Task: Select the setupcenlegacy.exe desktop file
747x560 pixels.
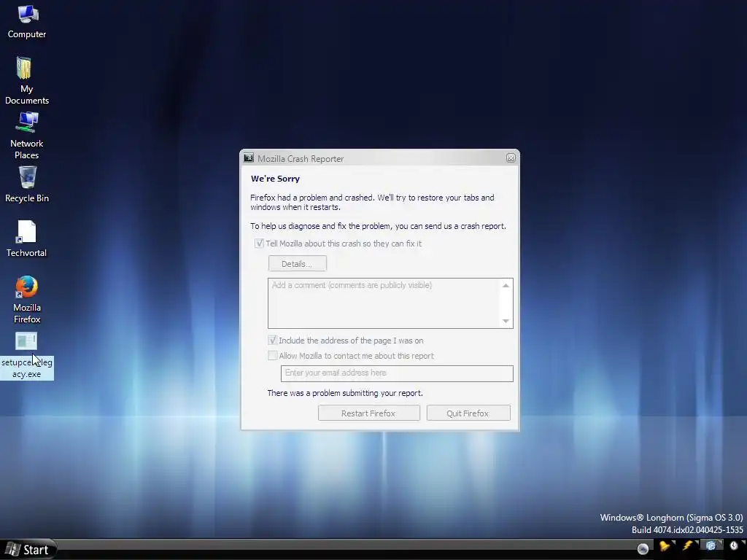Action: click(27, 355)
